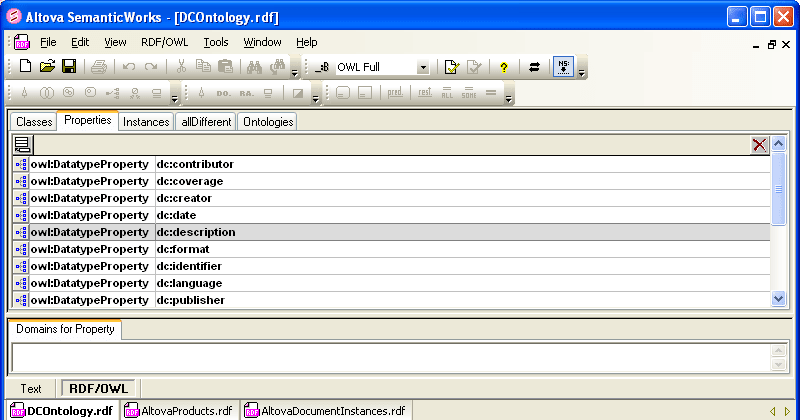Click the RA. range toolbar icon
Image resolution: width=800 pixels, height=420 pixels.
(x=246, y=93)
